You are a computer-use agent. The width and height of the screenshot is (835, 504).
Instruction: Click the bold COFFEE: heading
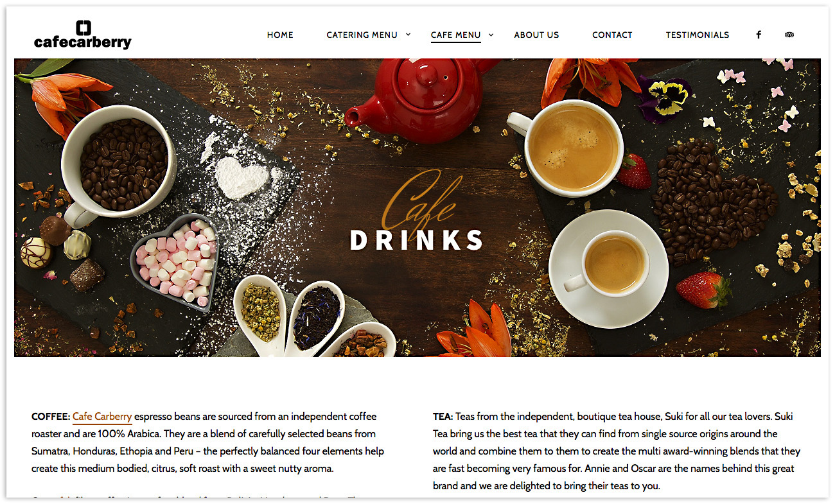tap(51, 417)
